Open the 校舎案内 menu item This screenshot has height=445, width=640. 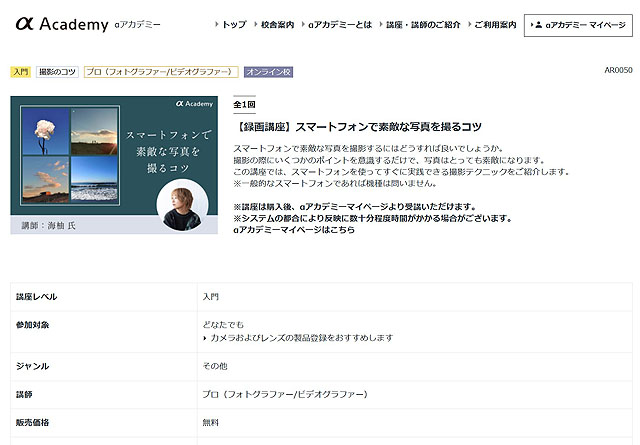[x=277, y=24]
